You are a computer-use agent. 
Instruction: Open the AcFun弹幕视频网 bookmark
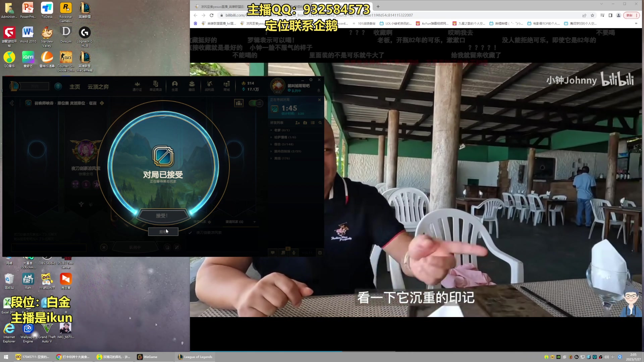432,23
